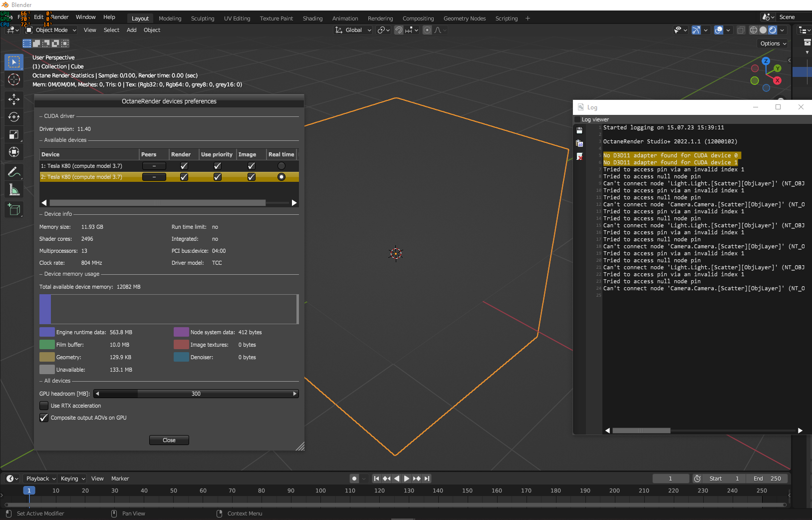Select the Scale tool
The image size is (812, 520).
tap(14, 134)
